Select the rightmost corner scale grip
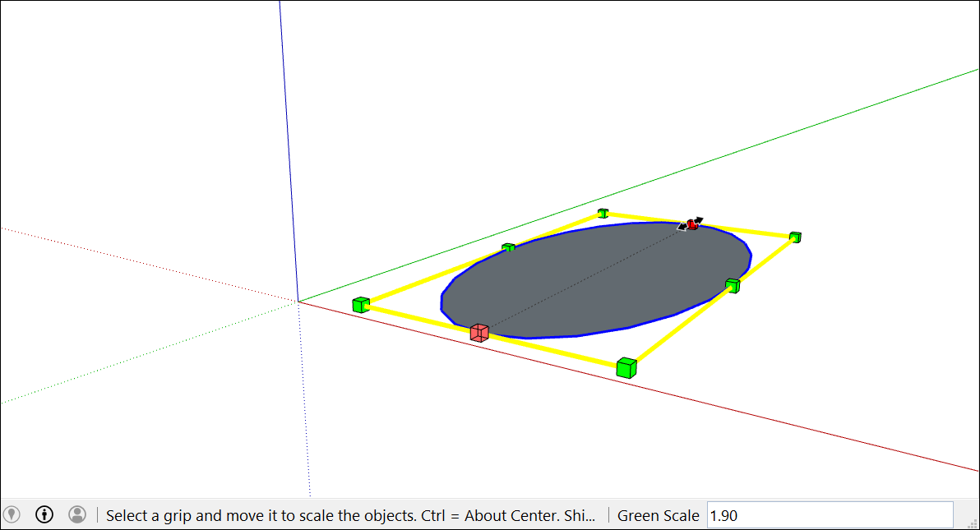The image size is (980, 530). pos(794,237)
